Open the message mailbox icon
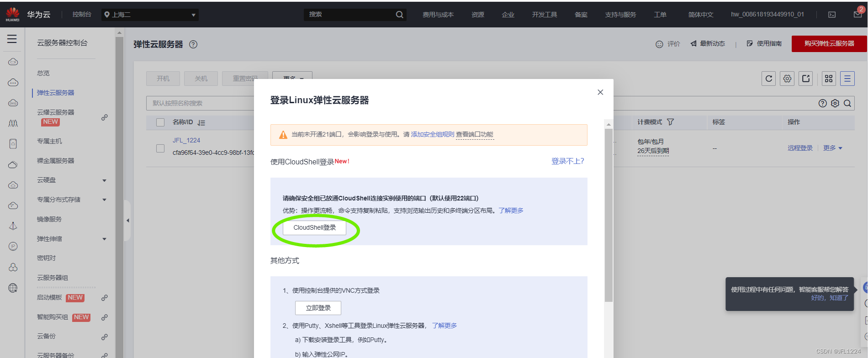This screenshot has height=358, width=868. (x=857, y=15)
